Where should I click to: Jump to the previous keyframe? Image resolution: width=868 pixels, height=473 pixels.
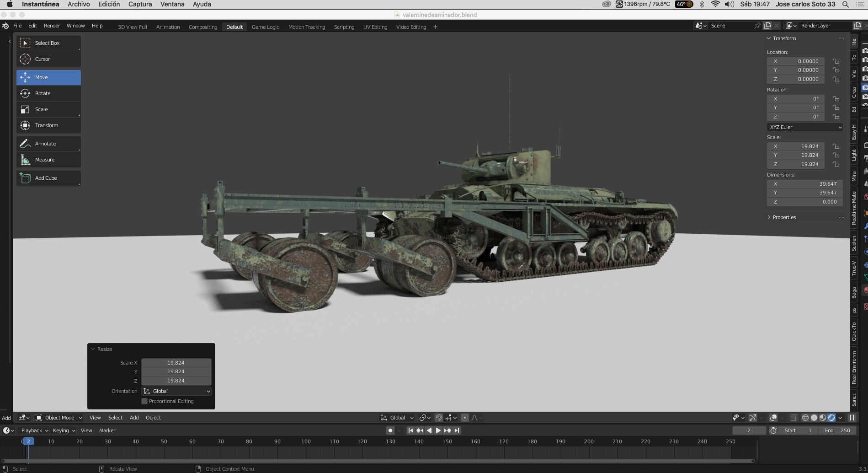coord(420,430)
